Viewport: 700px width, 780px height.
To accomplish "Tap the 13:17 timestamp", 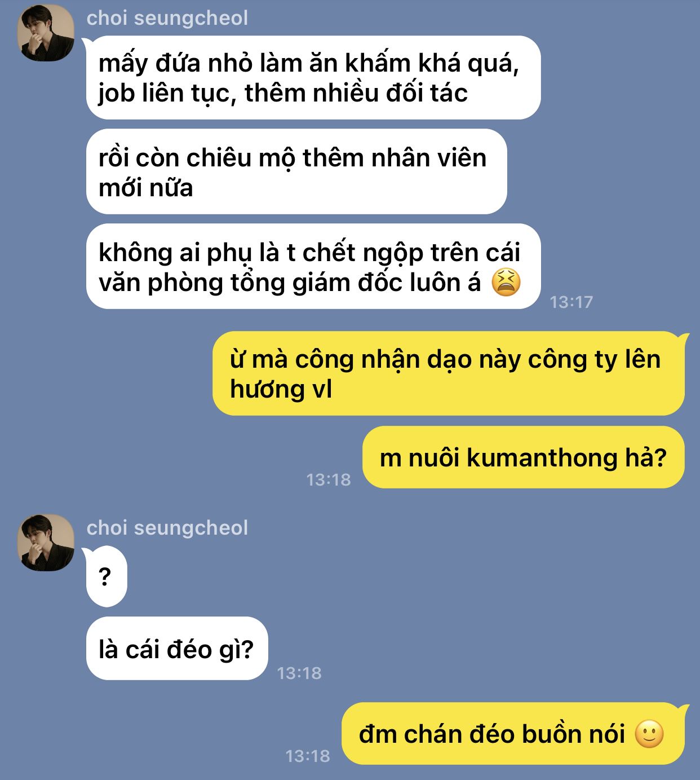I will 571,302.
